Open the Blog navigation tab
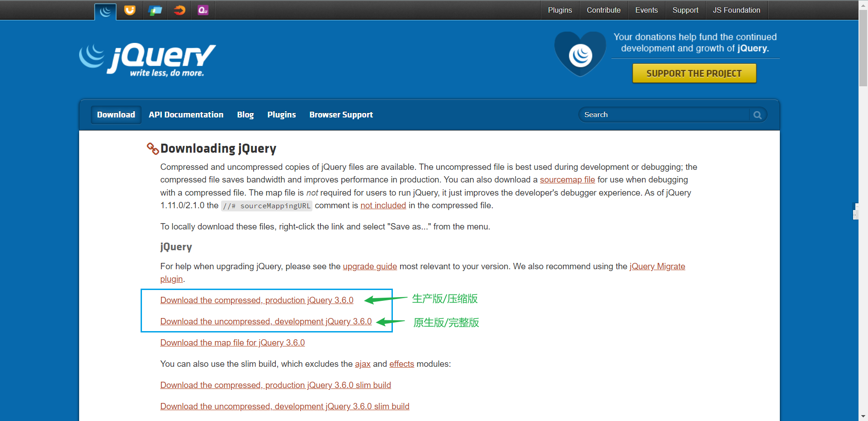 pos(245,115)
